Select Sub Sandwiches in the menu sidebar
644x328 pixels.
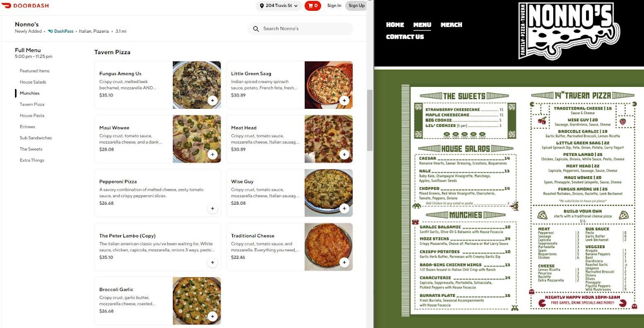pos(36,138)
